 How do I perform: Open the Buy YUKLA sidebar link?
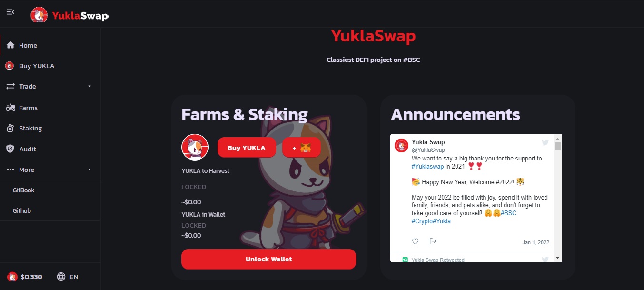point(50,66)
